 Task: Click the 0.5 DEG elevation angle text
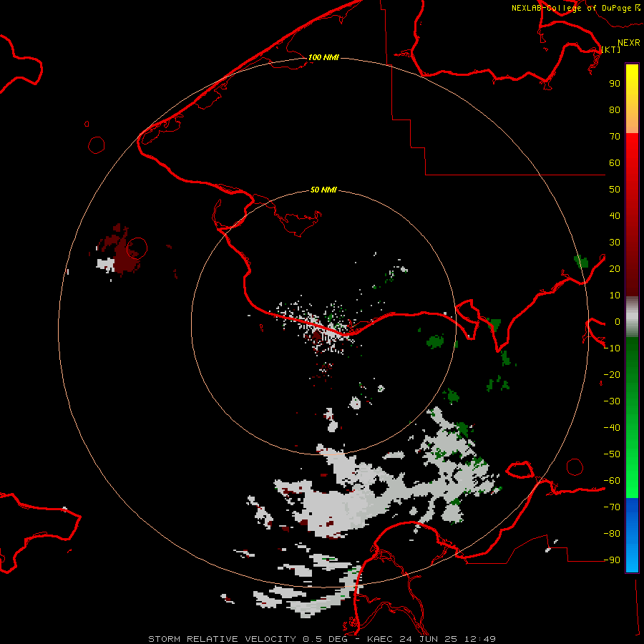[326, 639]
